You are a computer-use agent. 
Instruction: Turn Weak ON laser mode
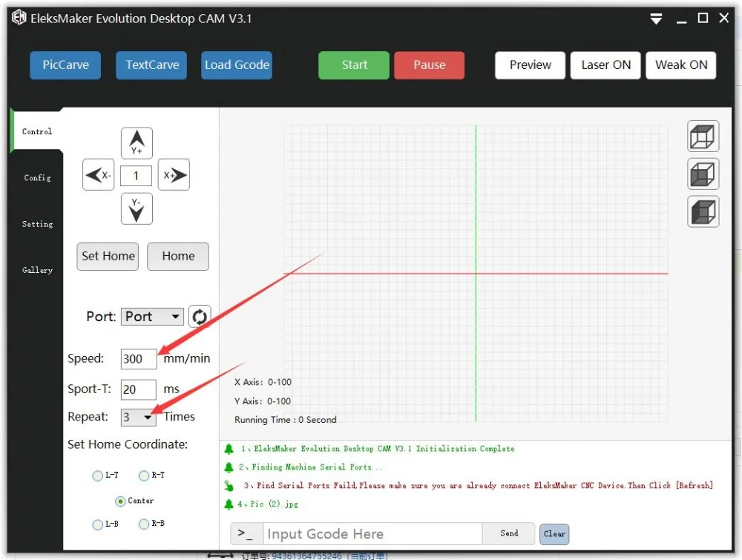pyautogui.click(x=681, y=65)
